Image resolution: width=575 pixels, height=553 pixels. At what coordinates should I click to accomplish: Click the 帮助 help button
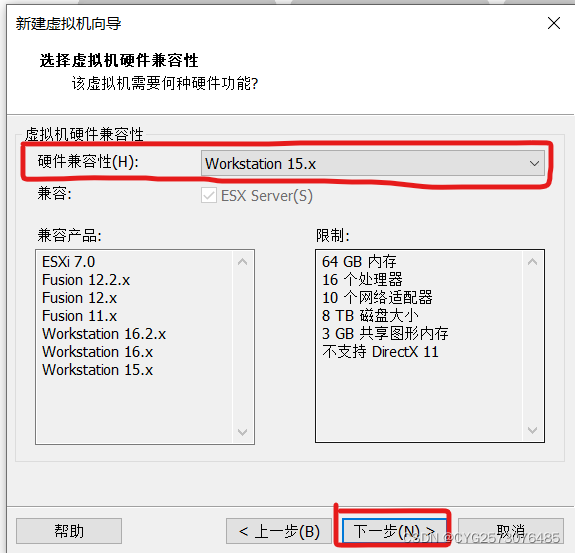(69, 531)
